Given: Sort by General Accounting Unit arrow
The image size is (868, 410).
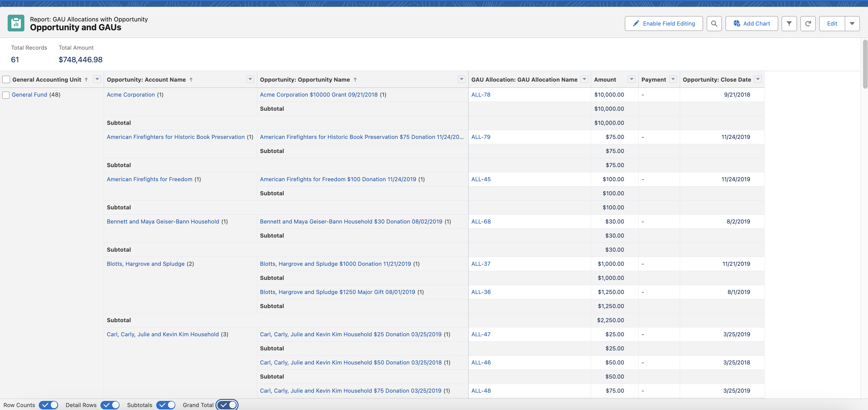Looking at the screenshot, I should point(86,80).
